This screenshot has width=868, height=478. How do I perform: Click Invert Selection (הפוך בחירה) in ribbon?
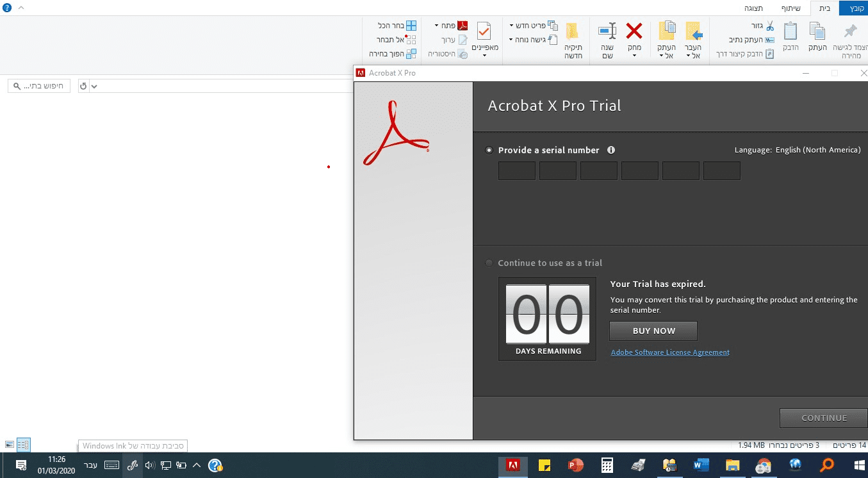coord(393,54)
